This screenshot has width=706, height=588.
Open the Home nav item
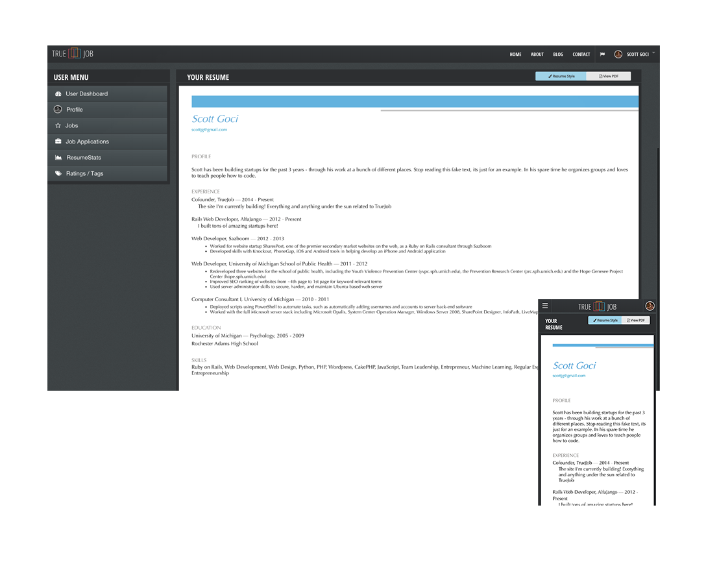(515, 55)
